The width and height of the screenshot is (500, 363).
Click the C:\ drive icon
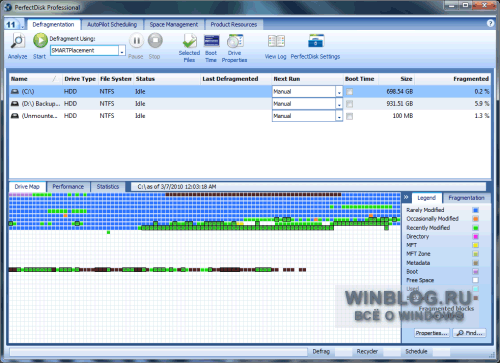click(x=15, y=91)
